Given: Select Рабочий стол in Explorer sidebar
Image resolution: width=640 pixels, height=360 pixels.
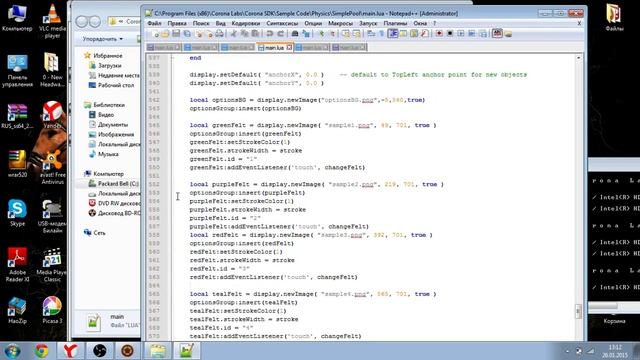Looking at the screenshot, I should 111,85.
